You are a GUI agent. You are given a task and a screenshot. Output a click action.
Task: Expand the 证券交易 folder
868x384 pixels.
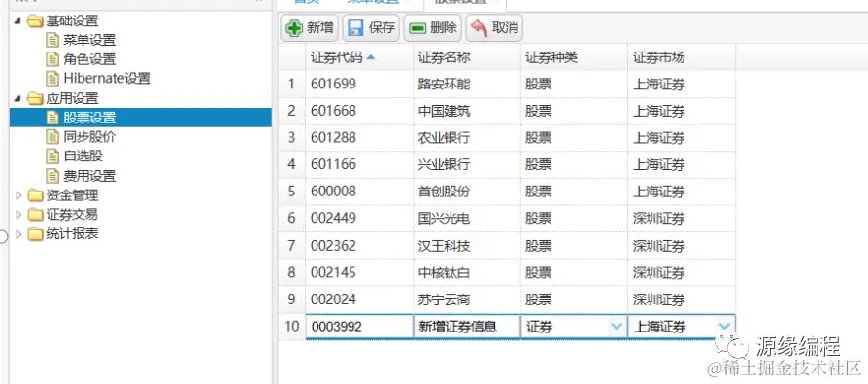(17, 215)
